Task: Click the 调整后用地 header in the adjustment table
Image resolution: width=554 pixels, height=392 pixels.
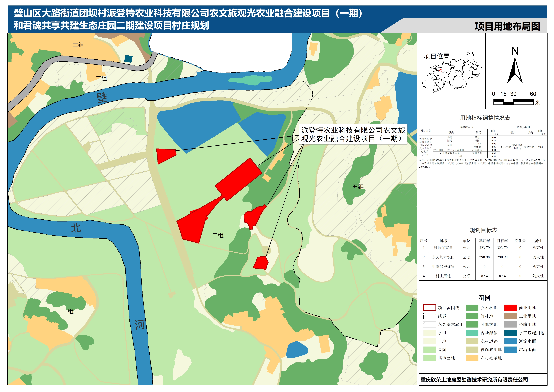Action: coord(523,127)
